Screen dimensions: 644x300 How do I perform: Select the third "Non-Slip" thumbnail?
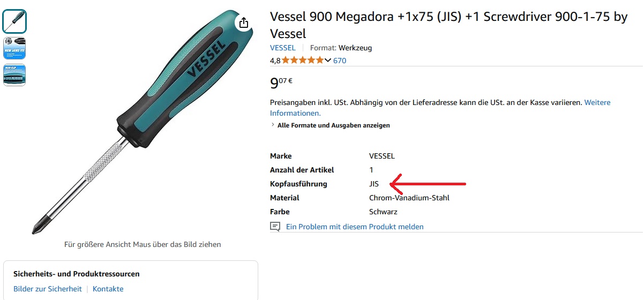(x=14, y=75)
